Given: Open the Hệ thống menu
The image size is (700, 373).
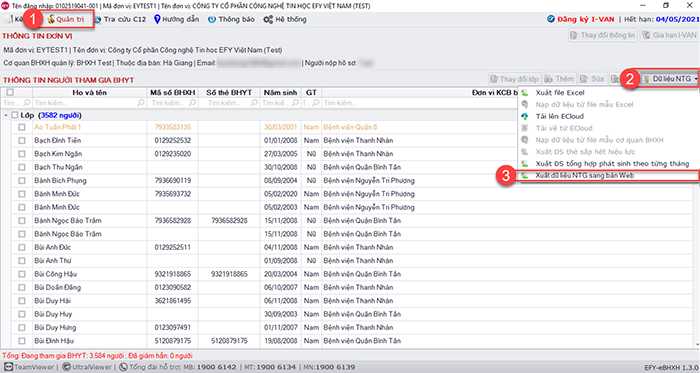Looking at the screenshot, I should [285, 20].
